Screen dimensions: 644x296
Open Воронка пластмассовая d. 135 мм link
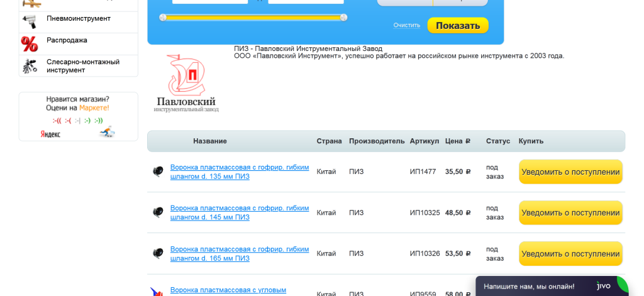click(239, 172)
